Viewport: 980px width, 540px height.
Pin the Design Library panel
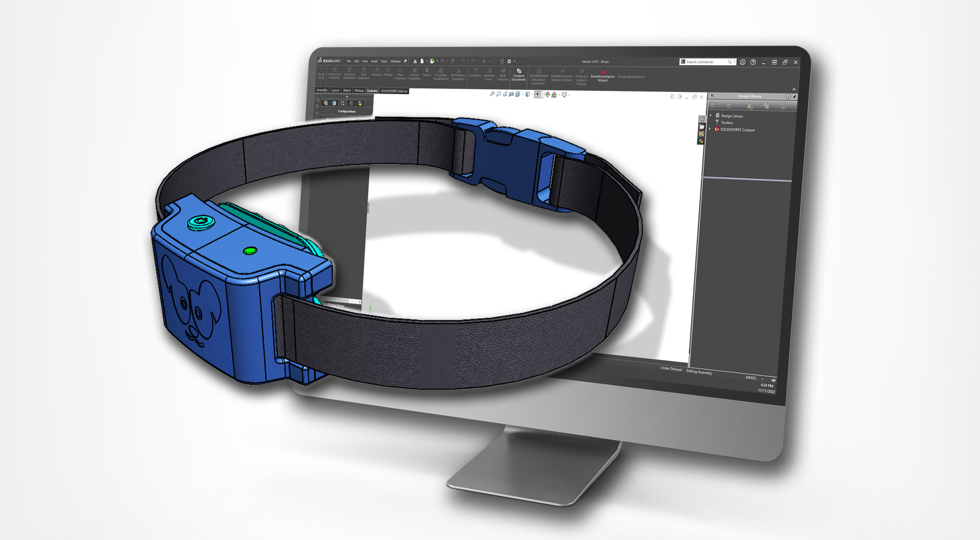click(794, 97)
